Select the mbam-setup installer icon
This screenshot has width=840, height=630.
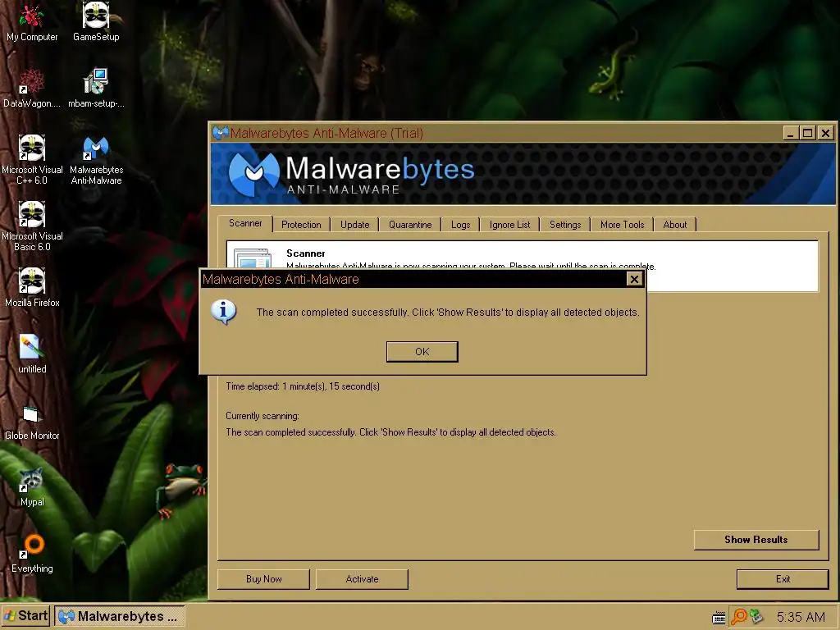point(96,89)
